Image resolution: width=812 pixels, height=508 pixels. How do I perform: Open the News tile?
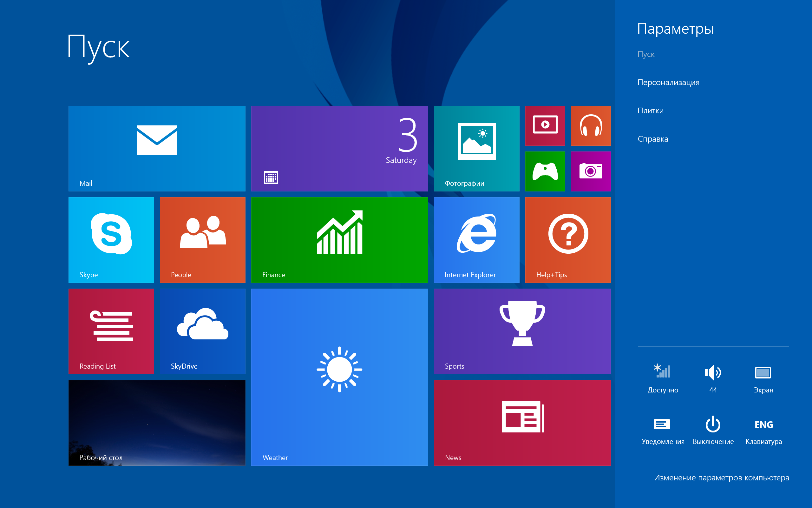pos(522,423)
